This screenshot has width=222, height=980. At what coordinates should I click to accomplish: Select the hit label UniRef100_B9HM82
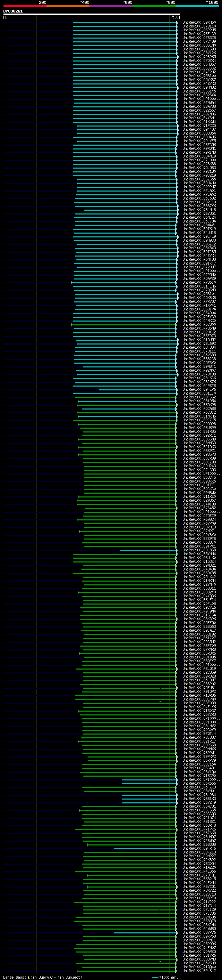(x=199, y=88)
